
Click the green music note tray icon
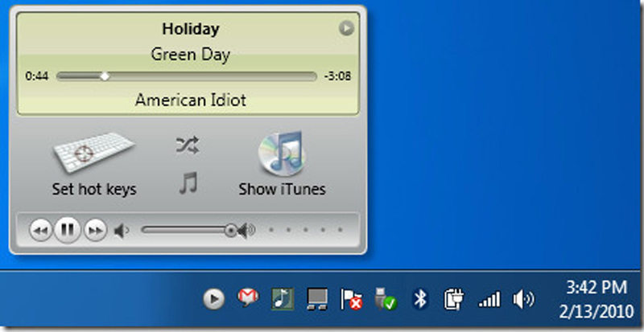coord(283,299)
